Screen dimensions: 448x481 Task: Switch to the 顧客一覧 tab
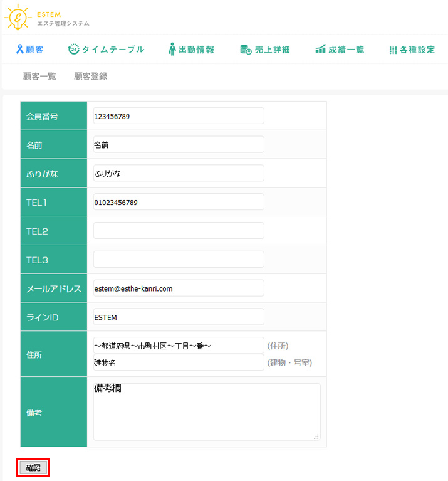[39, 77]
